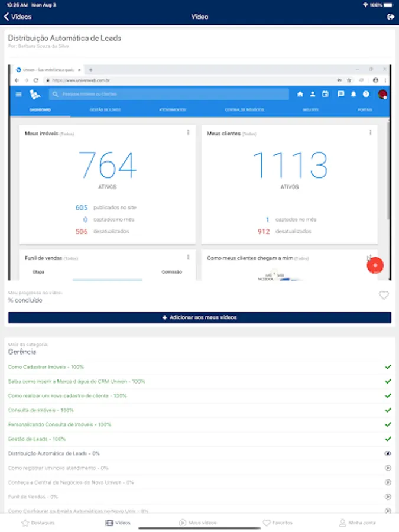Viewport: 399px width, 532px height.
Task: Click the notifications bell icon
Action: point(353,94)
